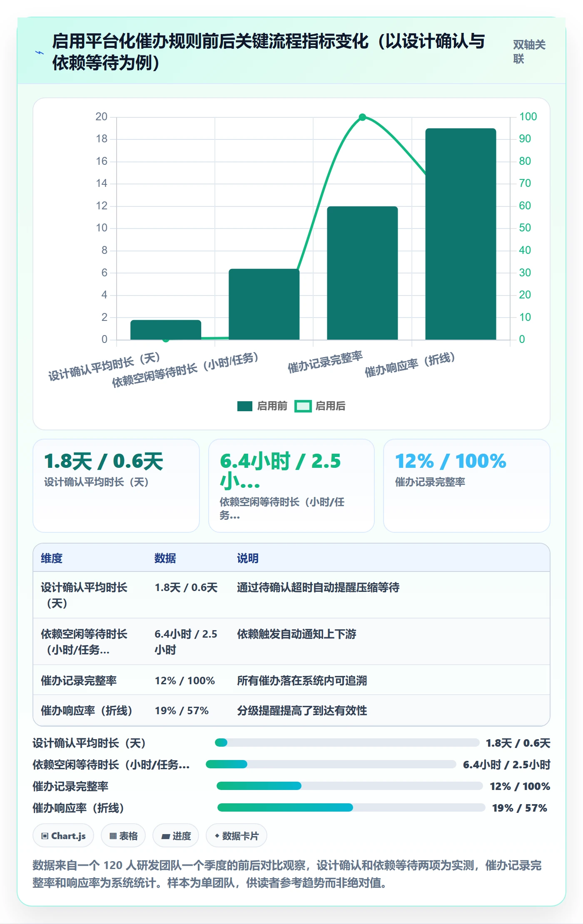This screenshot has width=583, height=924.
Task: Click the table cell 依赖触发自动通知上下游
Action: click(296, 634)
